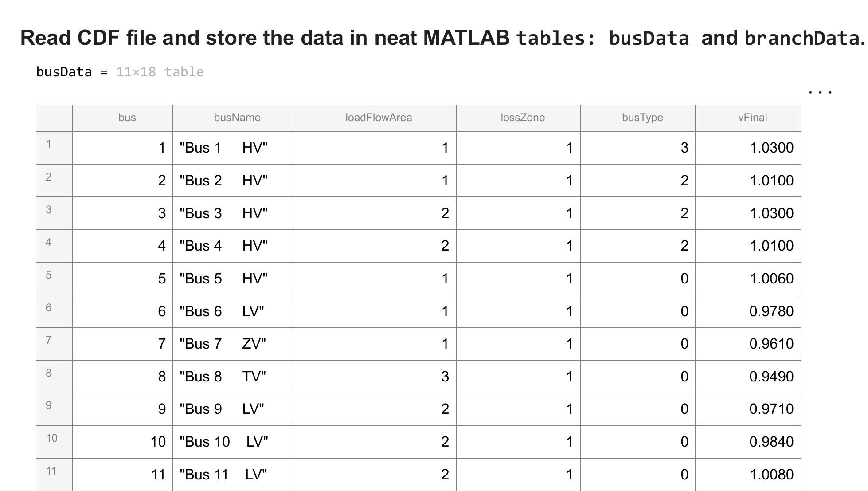Click the loadFlowArea column header
This screenshot has height=491, width=868.
(x=375, y=118)
